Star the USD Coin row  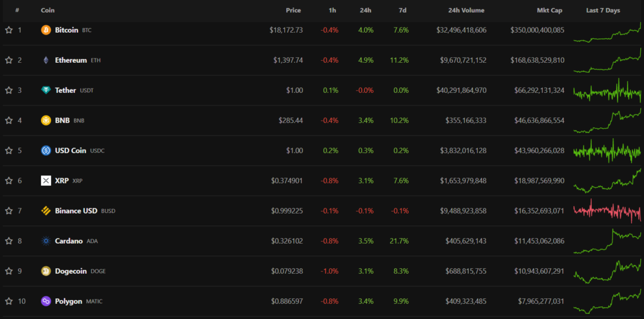(x=9, y=151)
